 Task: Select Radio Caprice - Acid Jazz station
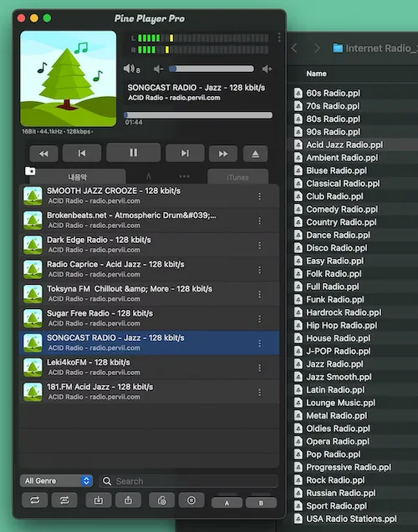[x=150, y=269]
